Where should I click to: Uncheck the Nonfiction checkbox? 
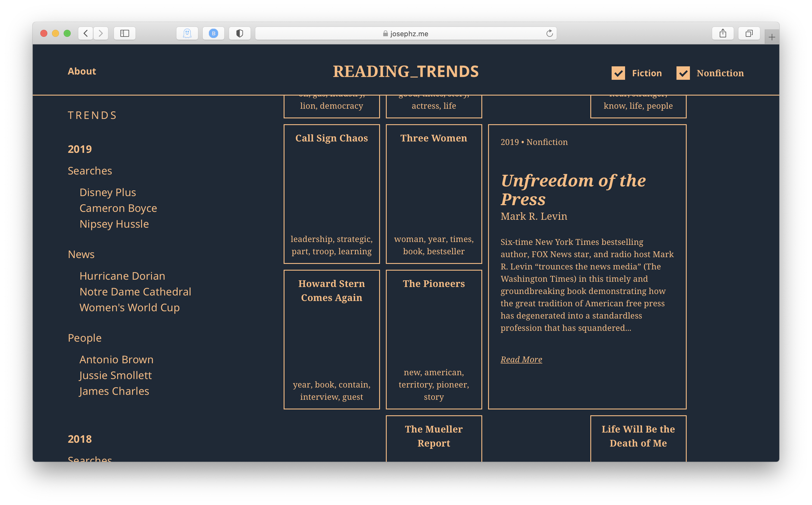coord(683,73)
